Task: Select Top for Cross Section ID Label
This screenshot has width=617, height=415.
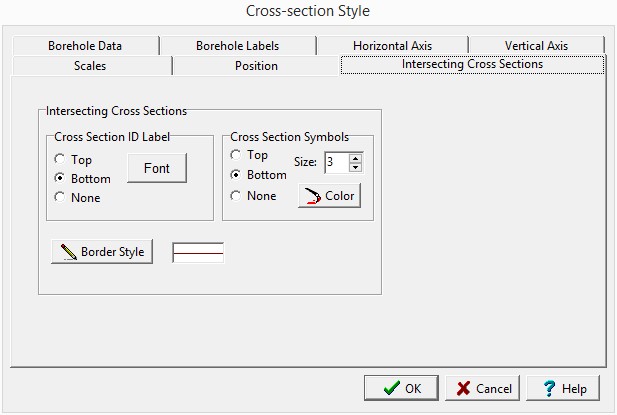Action: point(62,159)
